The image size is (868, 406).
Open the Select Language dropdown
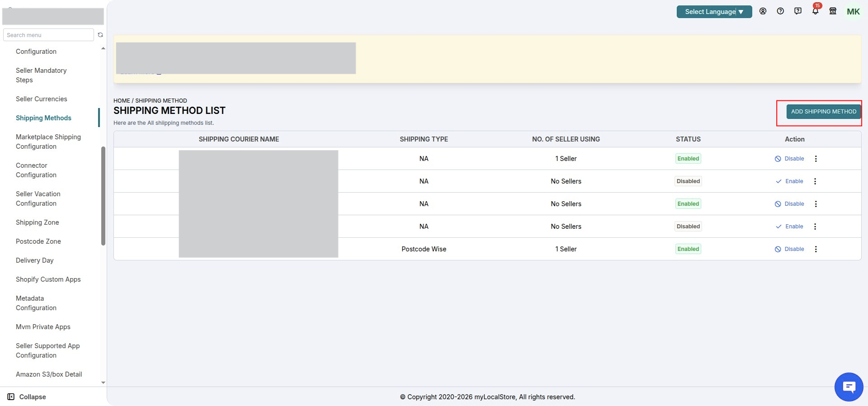(714, 12)
